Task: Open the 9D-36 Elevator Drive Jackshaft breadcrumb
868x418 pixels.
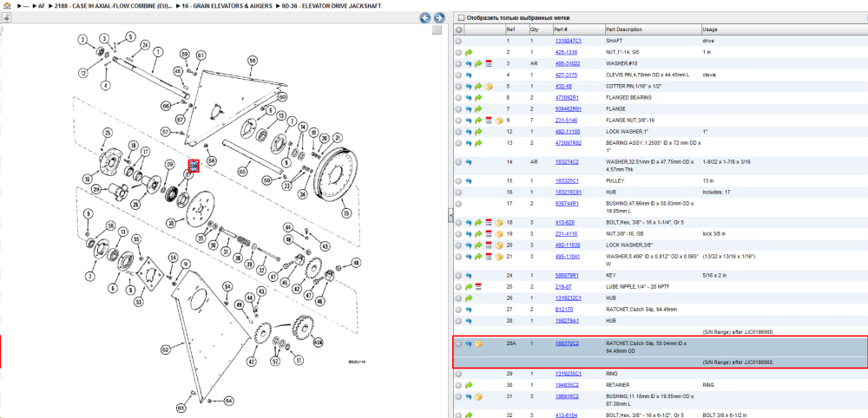Action: [x=333, y=5]
